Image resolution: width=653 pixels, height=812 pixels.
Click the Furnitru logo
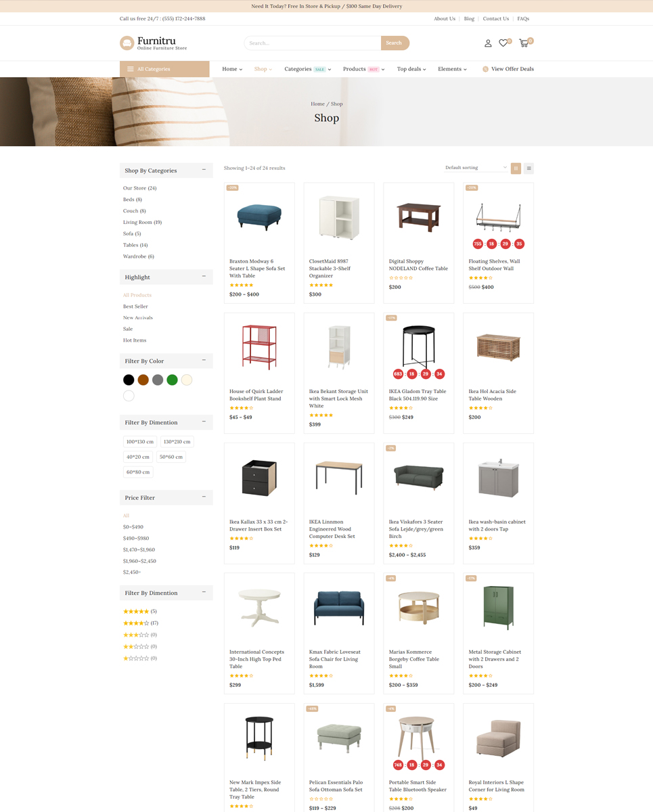[154, 43]
